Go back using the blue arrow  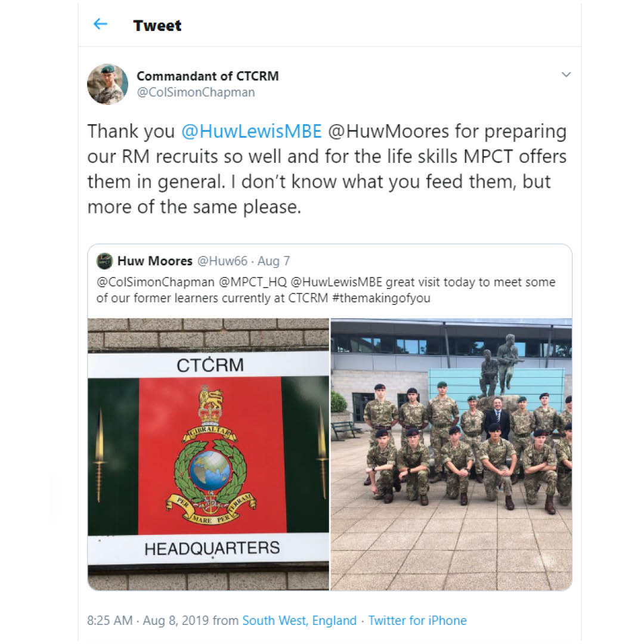click(x=100, y=24)
